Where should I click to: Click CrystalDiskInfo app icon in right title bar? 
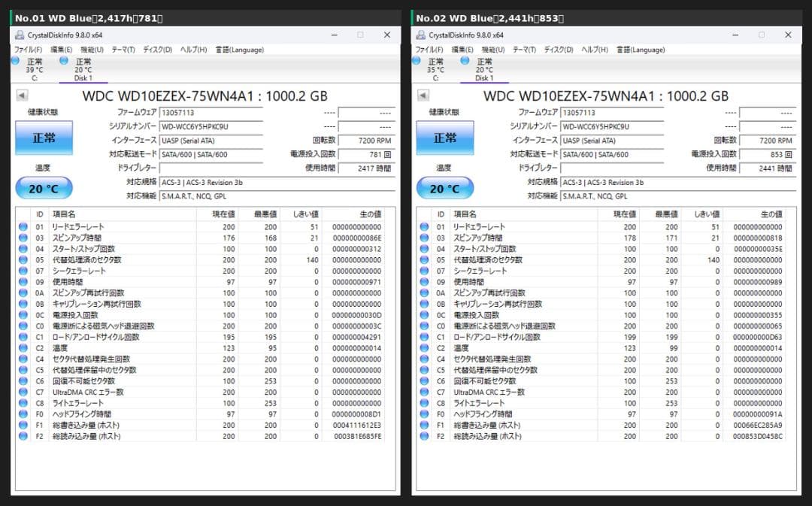click(421, 35)
